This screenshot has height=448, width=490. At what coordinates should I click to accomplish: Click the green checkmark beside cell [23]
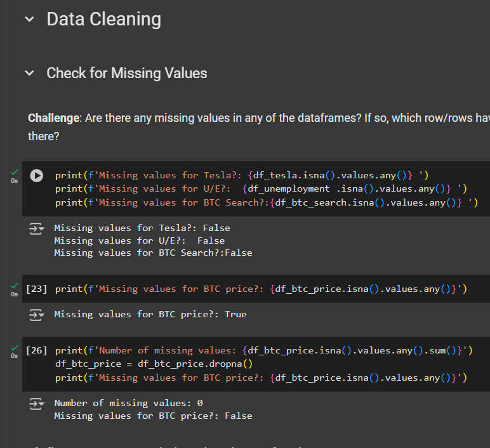(15, 286)
